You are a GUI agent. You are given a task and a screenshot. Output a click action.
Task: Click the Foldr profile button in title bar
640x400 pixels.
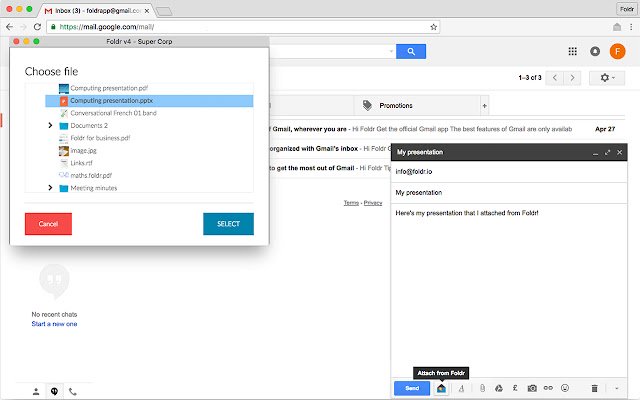[627, 9]
